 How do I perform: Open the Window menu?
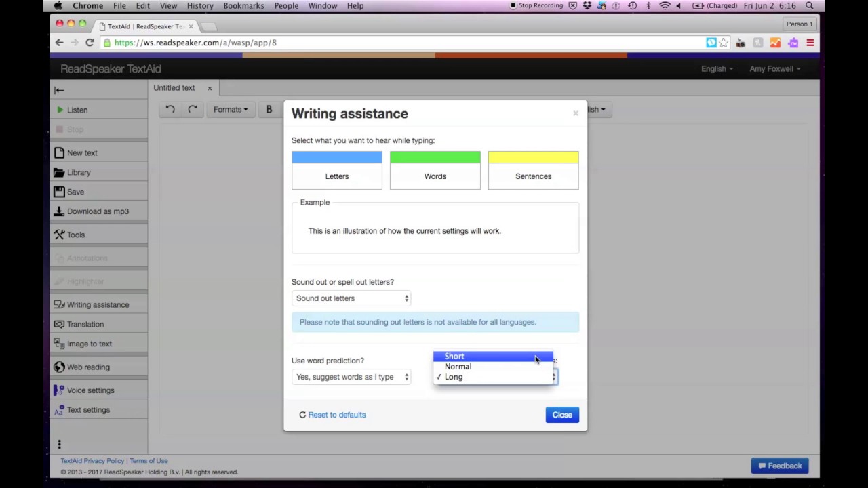point(323,5)
